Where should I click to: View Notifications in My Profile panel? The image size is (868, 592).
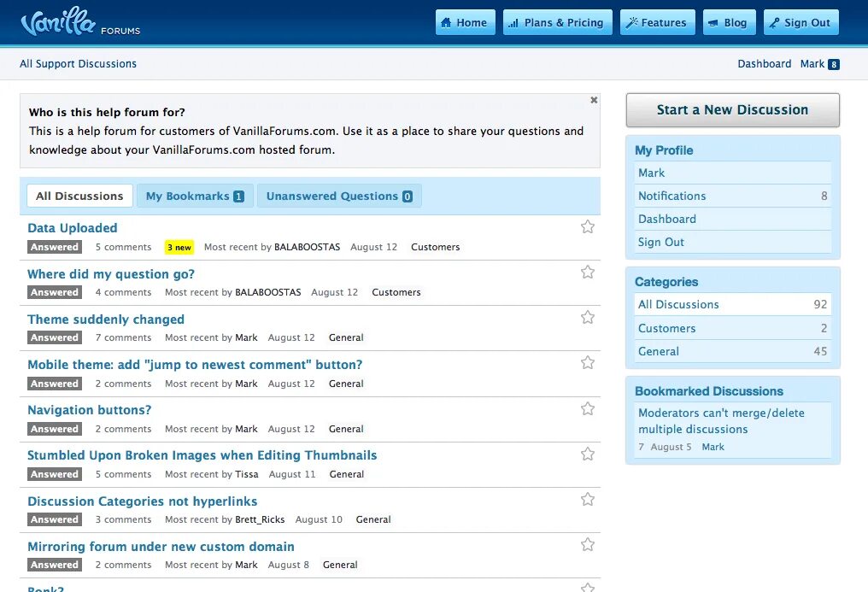point(732,196)
